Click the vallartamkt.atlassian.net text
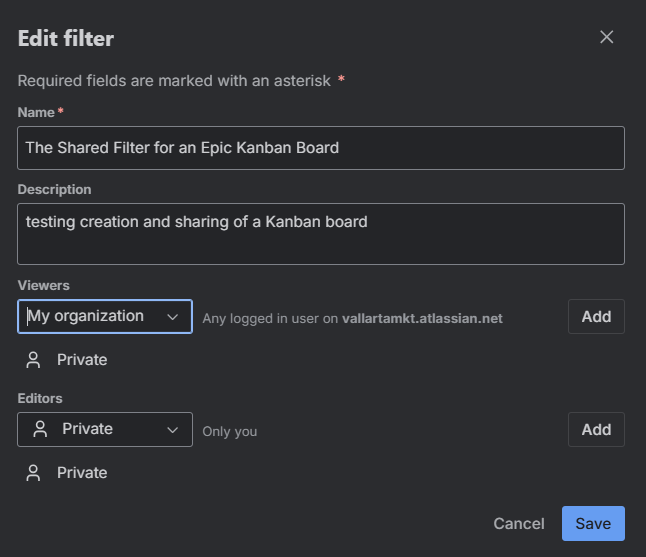This screenshot has width=646, height=557. tap(421, 319)
